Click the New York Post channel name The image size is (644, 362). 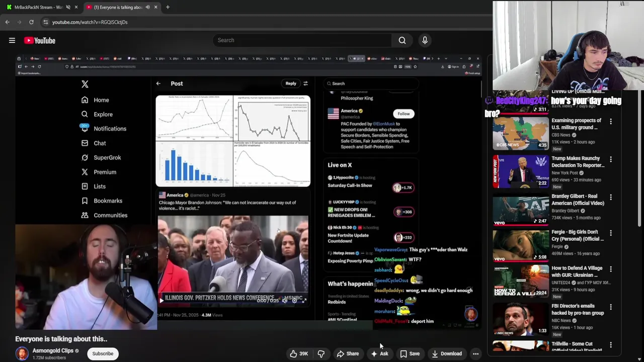point(565,173)
